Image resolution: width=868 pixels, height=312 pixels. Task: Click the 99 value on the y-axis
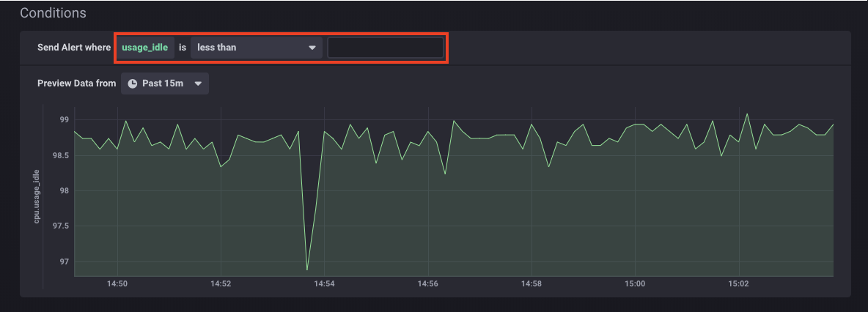coord(64,119)
